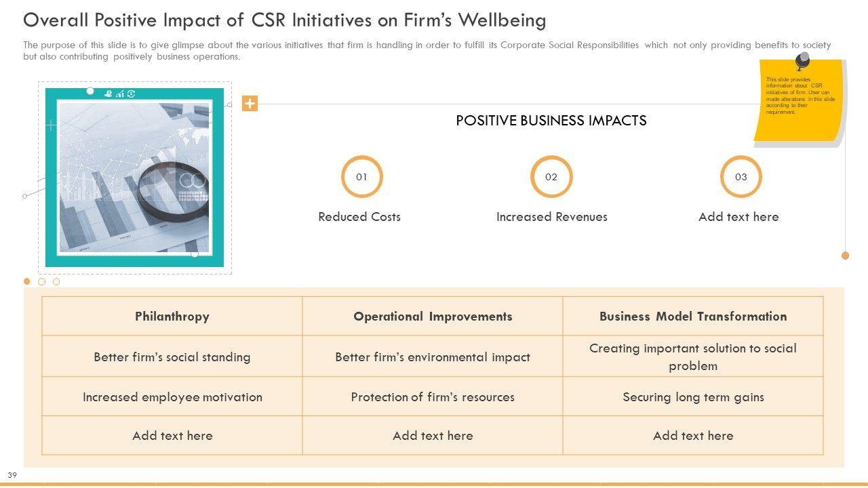The image size is (868, 488).
Task: Click the person-with-coin icon above the photo
Action: 108,94
